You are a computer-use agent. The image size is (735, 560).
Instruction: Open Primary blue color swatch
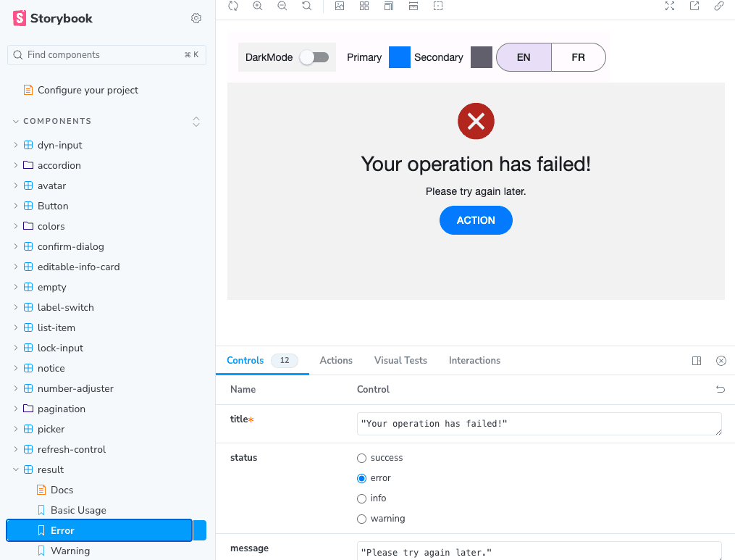click(x=400, y=57)
